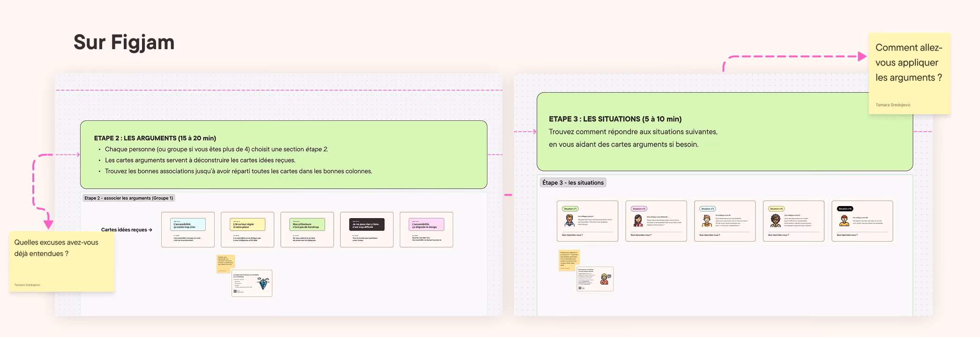
Task: Click the avatar with glasses in Situation n°4
Action: [776, 221]
